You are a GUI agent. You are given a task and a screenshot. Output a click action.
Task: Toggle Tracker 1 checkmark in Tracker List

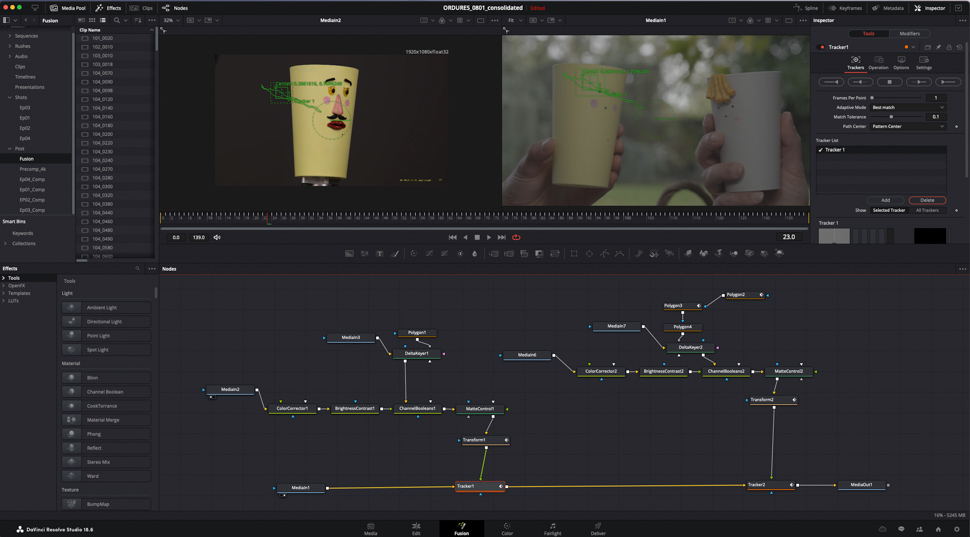point(821,150)
